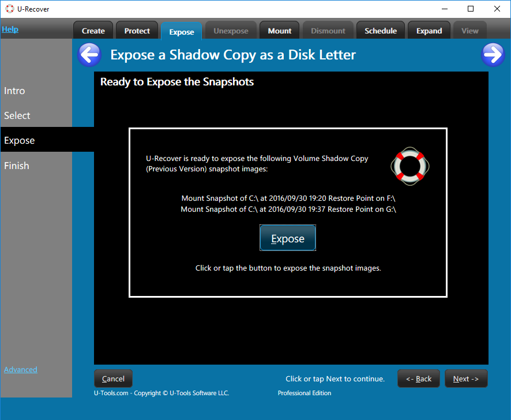The height and width of the screenshot is (420, 511).
Task: Click the blue forward arrow icon
Action: (x=493, y=55)
